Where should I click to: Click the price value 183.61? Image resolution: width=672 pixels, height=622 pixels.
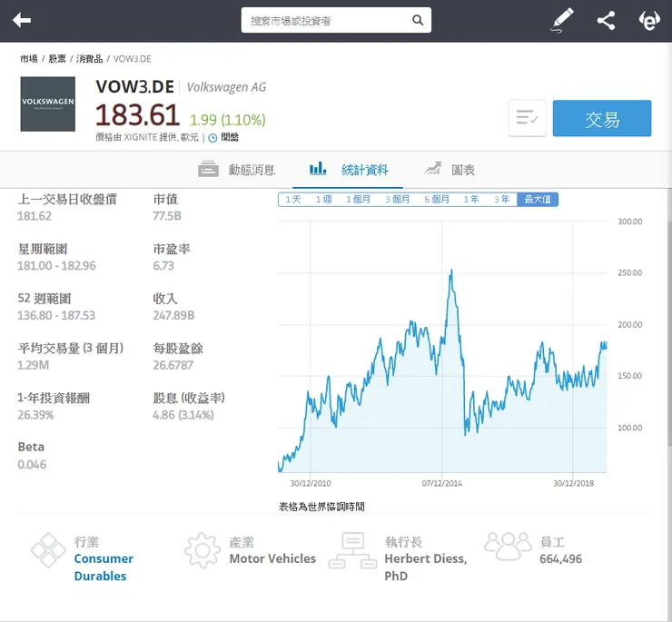137,115
